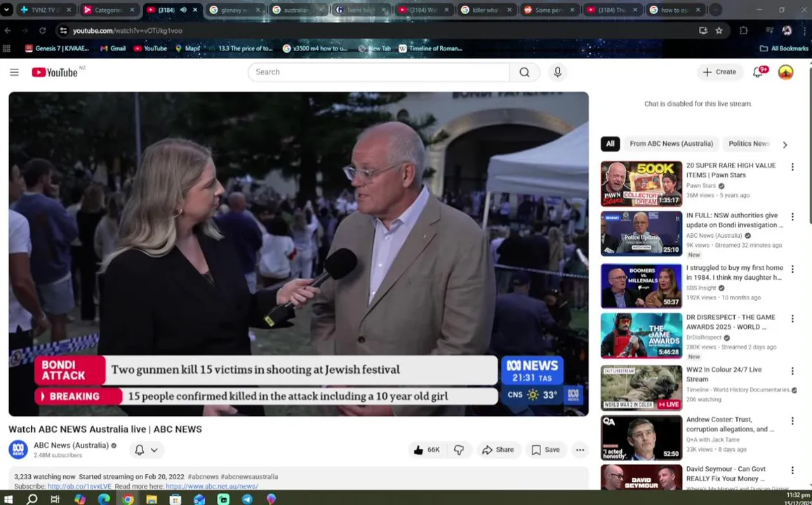Follow the ab.co subscribe link in the description

pos(79,486)
